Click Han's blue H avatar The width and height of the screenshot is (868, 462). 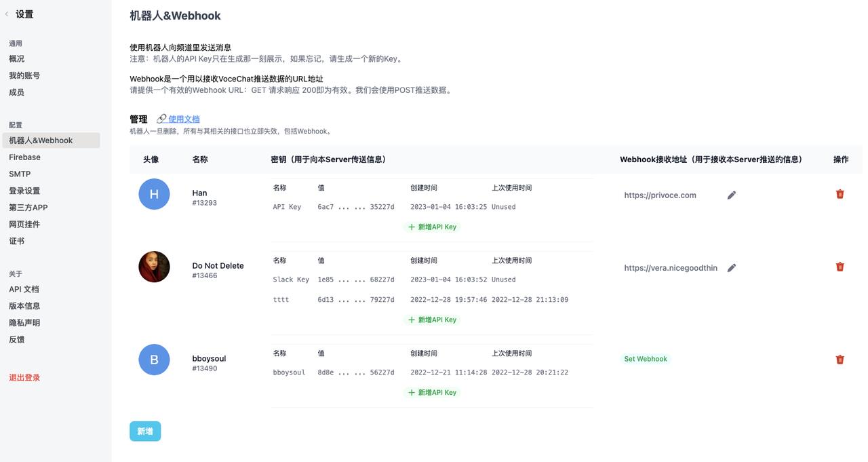click(x=154, y=194)
